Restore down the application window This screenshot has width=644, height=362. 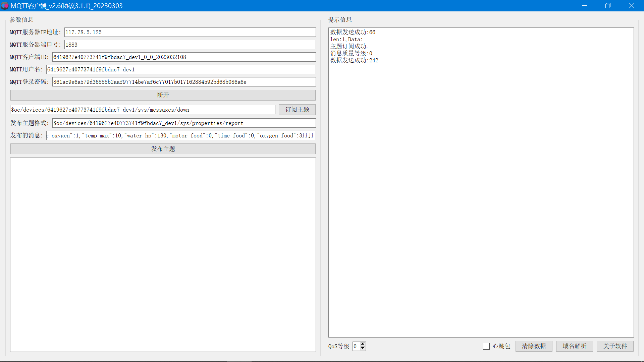(608, 6)
